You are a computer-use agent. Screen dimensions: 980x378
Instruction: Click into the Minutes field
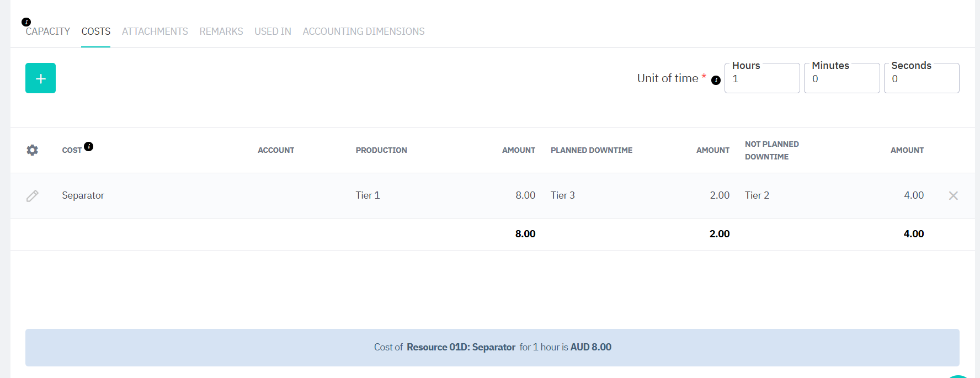pyautogui.click(x=841, y=79)
